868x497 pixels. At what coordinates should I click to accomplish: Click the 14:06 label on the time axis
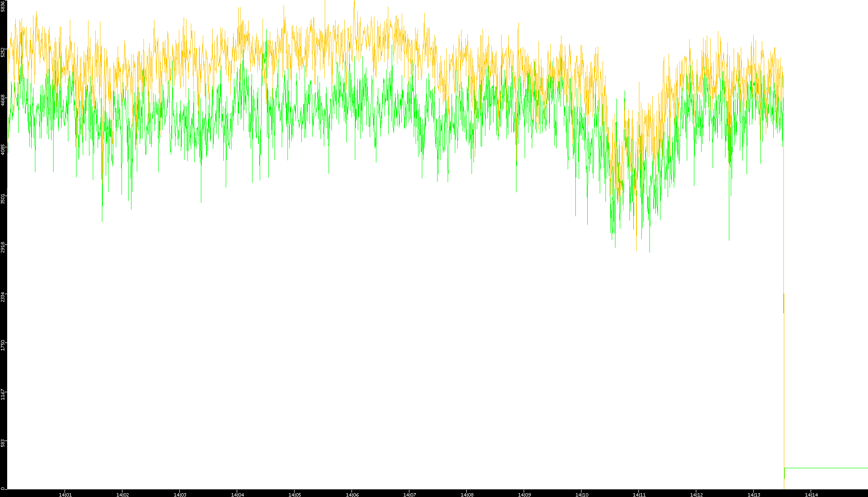point(352,495)
